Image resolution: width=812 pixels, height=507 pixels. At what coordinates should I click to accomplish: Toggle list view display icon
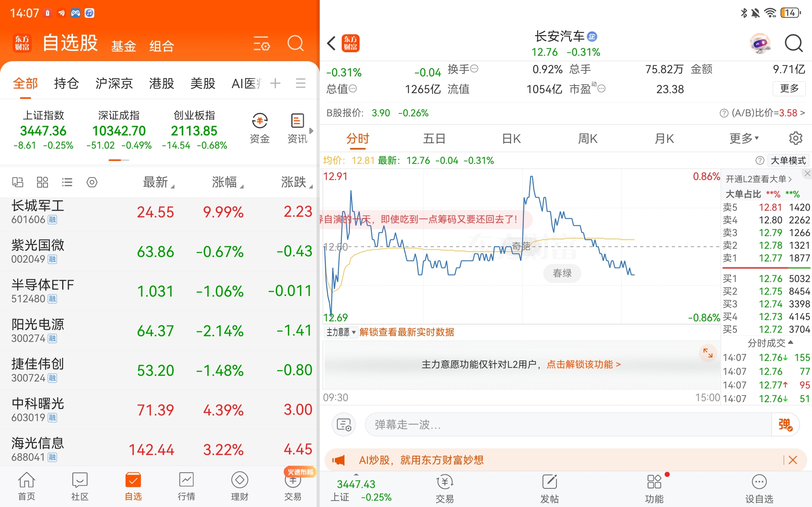coord(67,182)
